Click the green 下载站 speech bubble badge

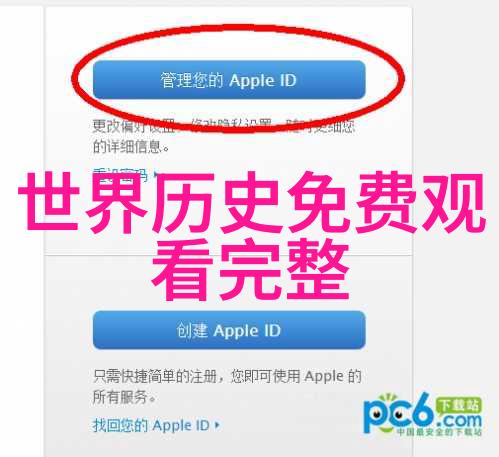(x=459, y=405)
